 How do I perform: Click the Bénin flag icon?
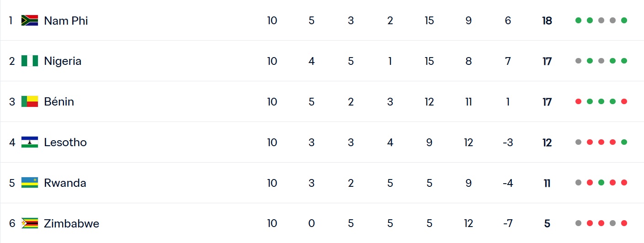(x=30, y=101)
